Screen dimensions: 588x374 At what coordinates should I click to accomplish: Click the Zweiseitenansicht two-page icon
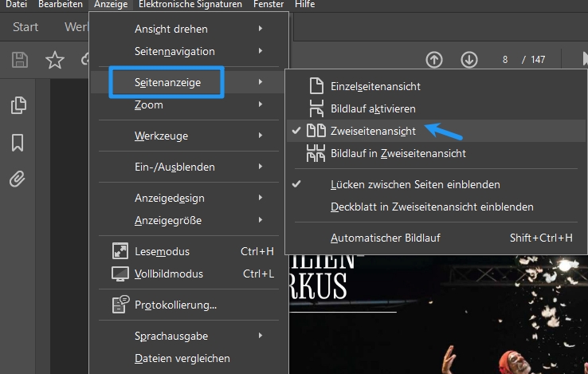coord(316,131)
